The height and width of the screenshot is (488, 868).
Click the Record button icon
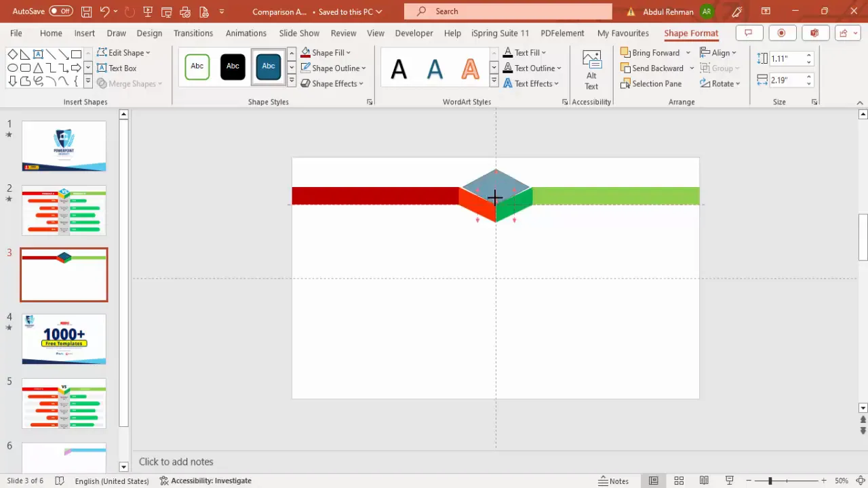pyautogui.click(x=781, y=33)
